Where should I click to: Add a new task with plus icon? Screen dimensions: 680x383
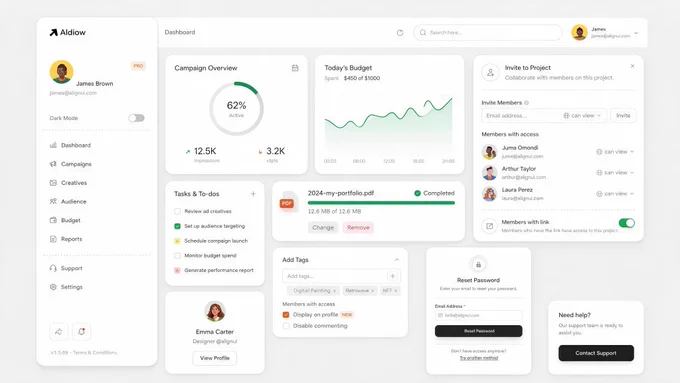[253, 194]
